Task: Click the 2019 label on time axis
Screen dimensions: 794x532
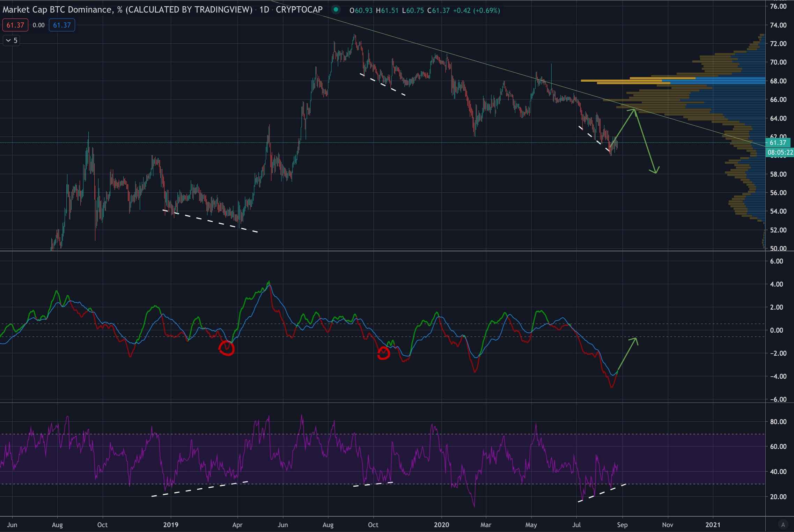Action: click(171, 525)
